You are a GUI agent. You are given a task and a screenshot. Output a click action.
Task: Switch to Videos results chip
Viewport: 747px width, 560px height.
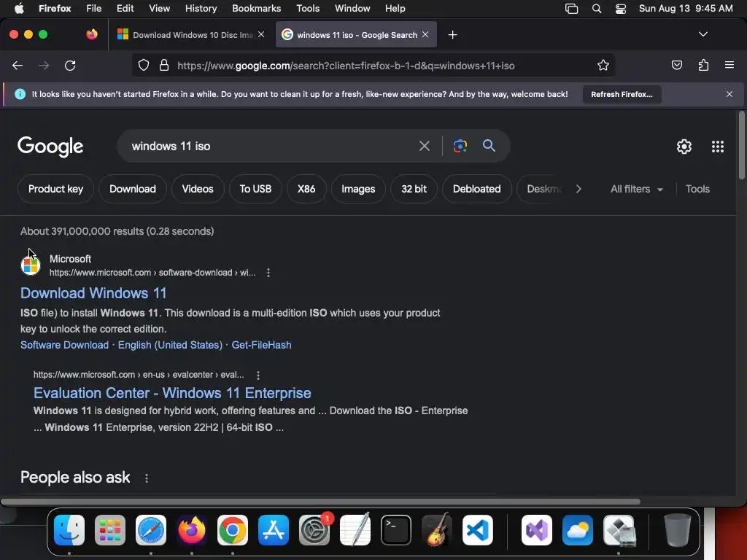click(x=198, y=189)
